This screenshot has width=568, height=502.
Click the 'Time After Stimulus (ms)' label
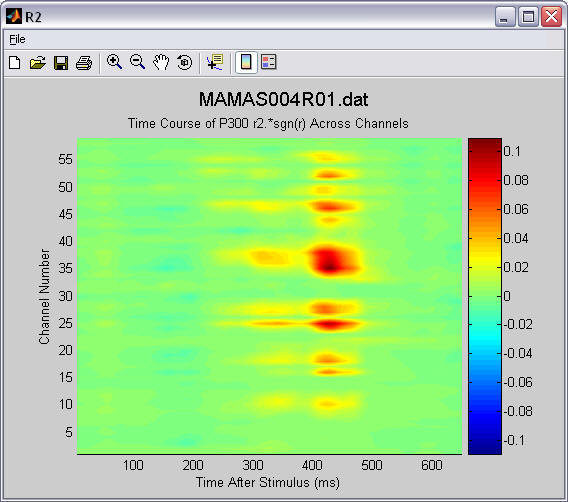pyautogui.click(x=268, y=482)
